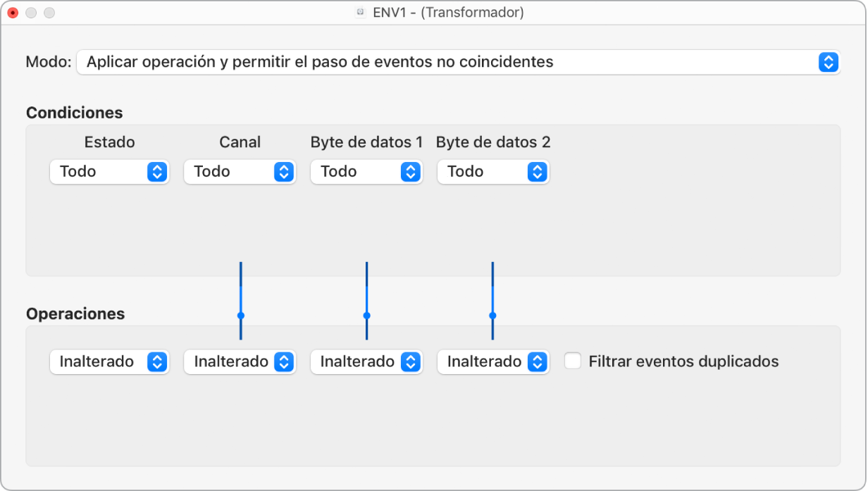868x491 pixels.
Task: Enable Filtrar eventos duplicados checkbox
Action: click(573, 361)
